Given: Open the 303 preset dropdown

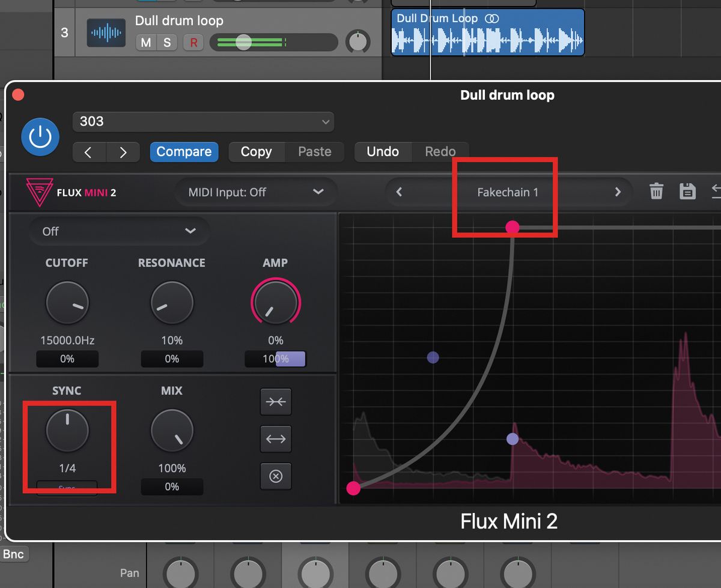Looking at the screenshot, I should tap(203, 121).
